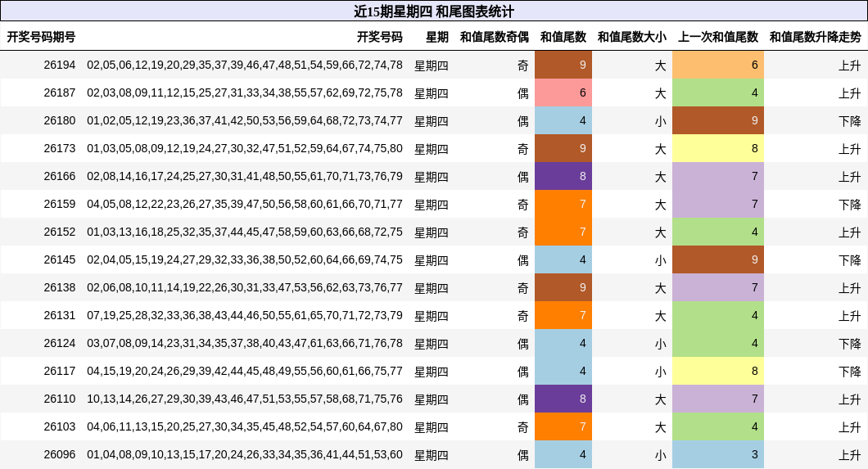Click the 偶 parity value in row 26187

point(523,93)
